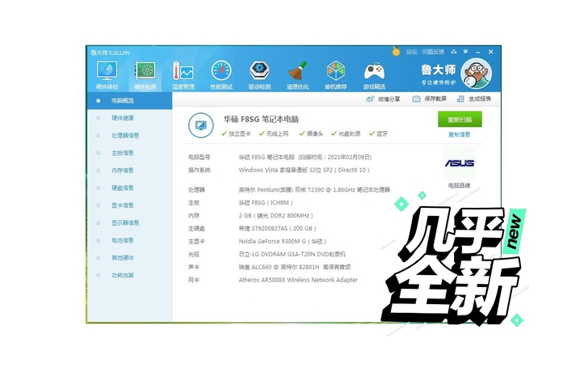588x368 pixels.
Task: Click the 复制信息 copy info link
Action: [460, 135]
